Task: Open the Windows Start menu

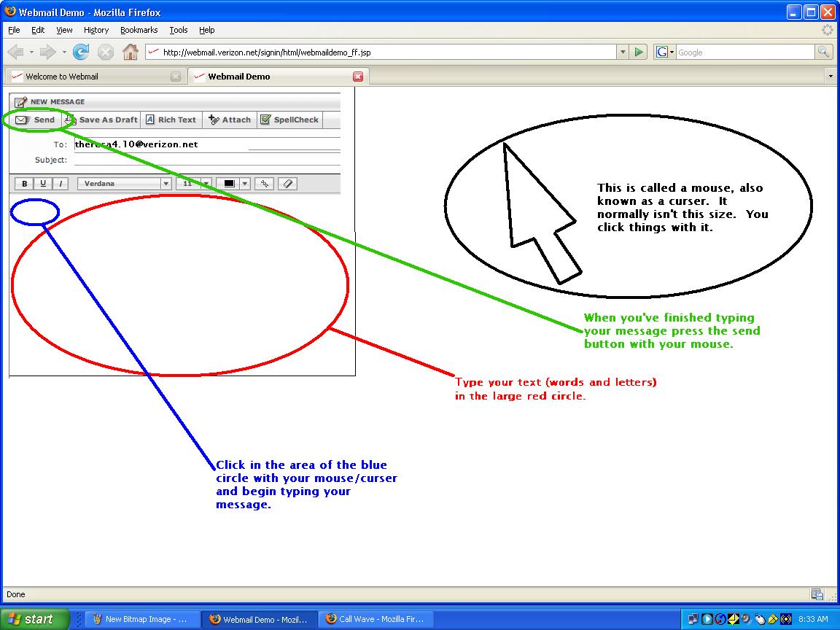Action: click(x=35, y=619)
